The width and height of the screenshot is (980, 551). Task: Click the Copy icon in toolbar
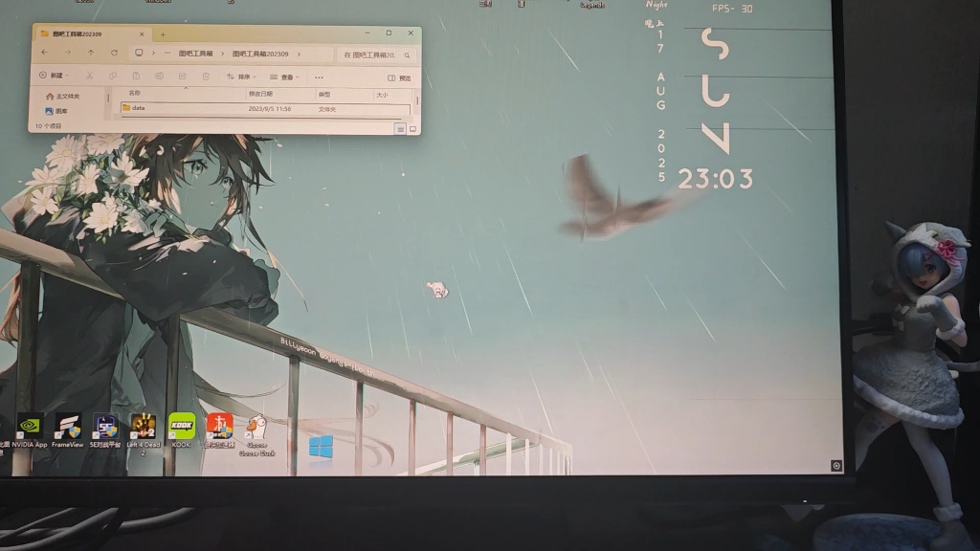point(113,76)
